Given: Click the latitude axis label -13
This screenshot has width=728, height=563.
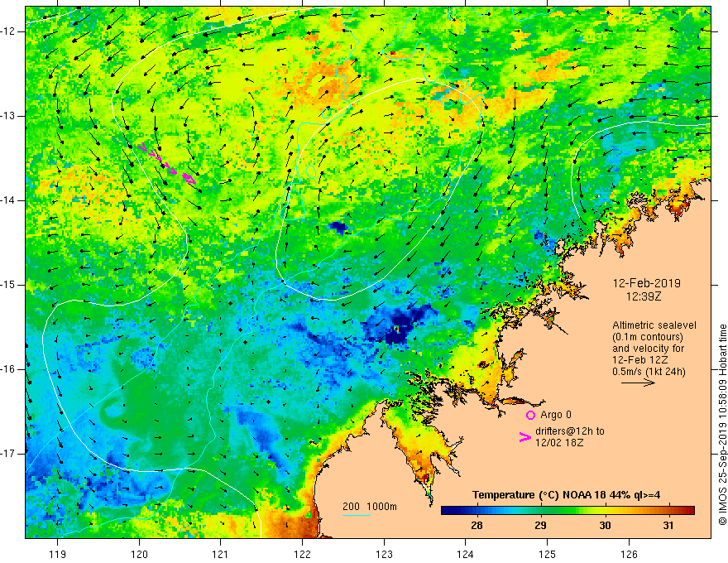Looking at the screenshot, I should coord(9,116).
